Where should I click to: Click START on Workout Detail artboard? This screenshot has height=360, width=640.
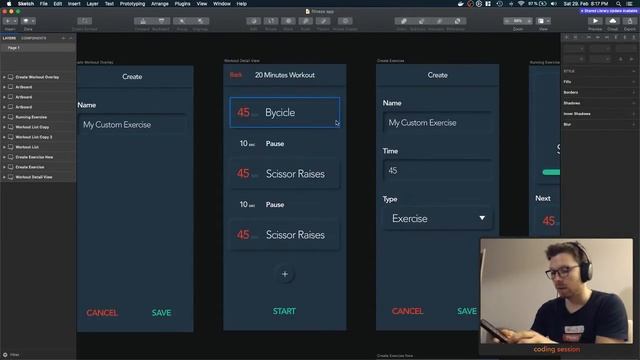coord(284,311)
